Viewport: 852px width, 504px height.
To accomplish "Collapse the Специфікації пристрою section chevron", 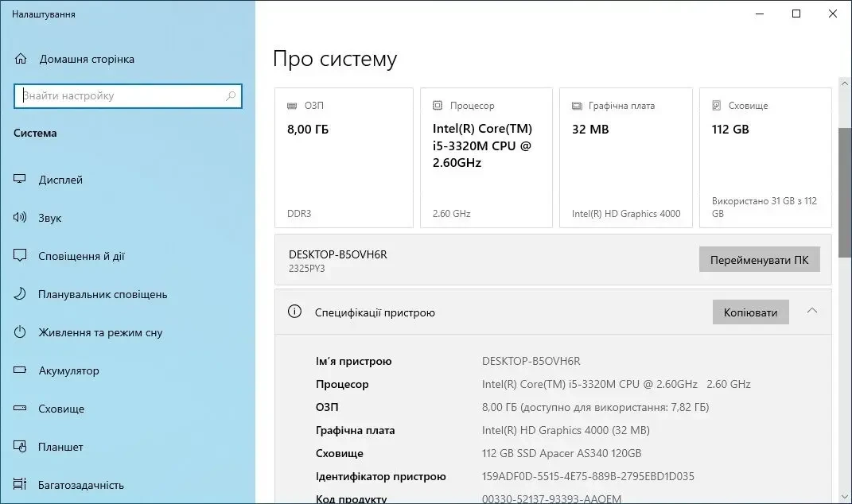I will point(811,311).
